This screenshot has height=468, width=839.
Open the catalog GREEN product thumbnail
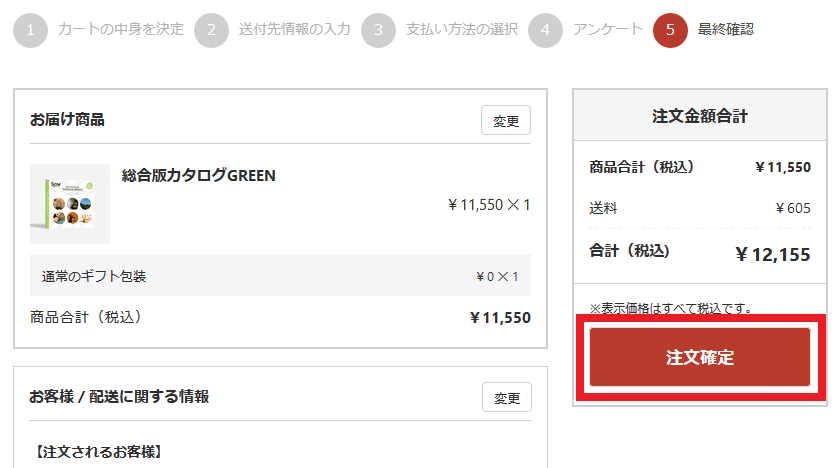tap(70, 204)
